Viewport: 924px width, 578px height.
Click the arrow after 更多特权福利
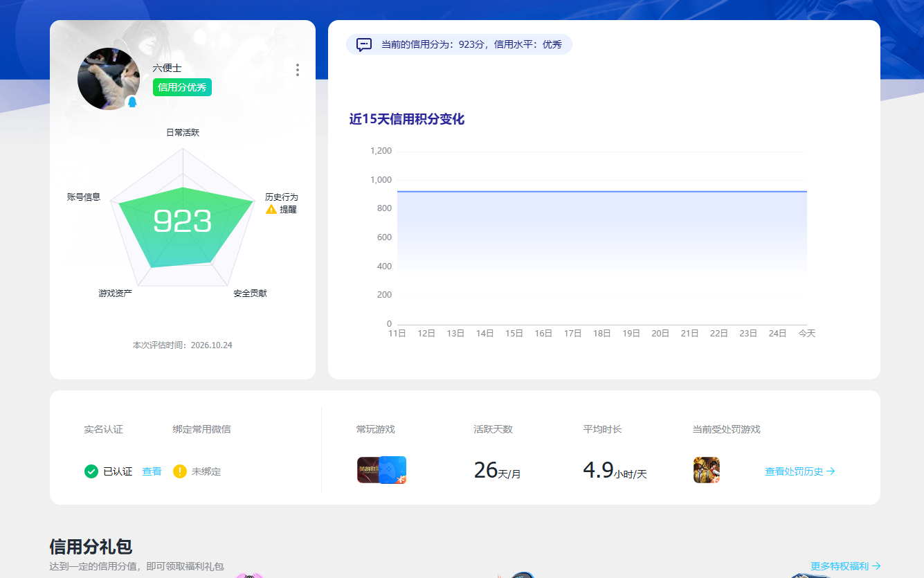pos(876,566)
